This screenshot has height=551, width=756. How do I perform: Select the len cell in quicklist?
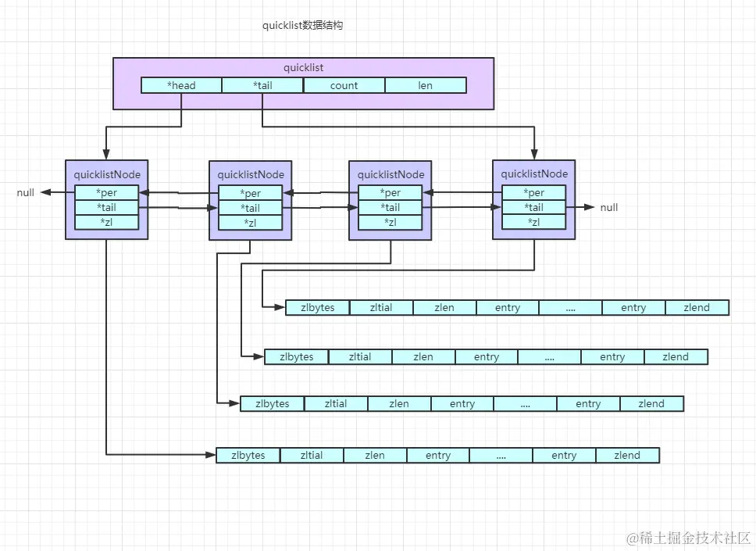(x=426, y=85)
